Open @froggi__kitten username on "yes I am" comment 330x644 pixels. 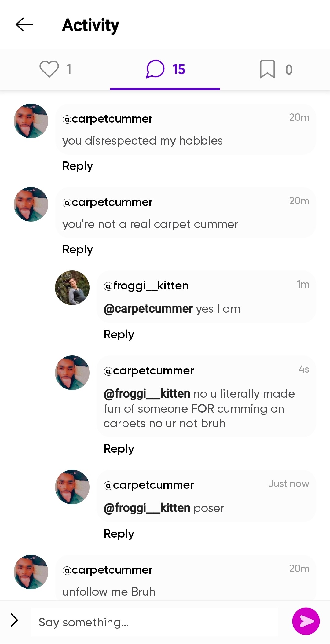click(x=146, y=286)
